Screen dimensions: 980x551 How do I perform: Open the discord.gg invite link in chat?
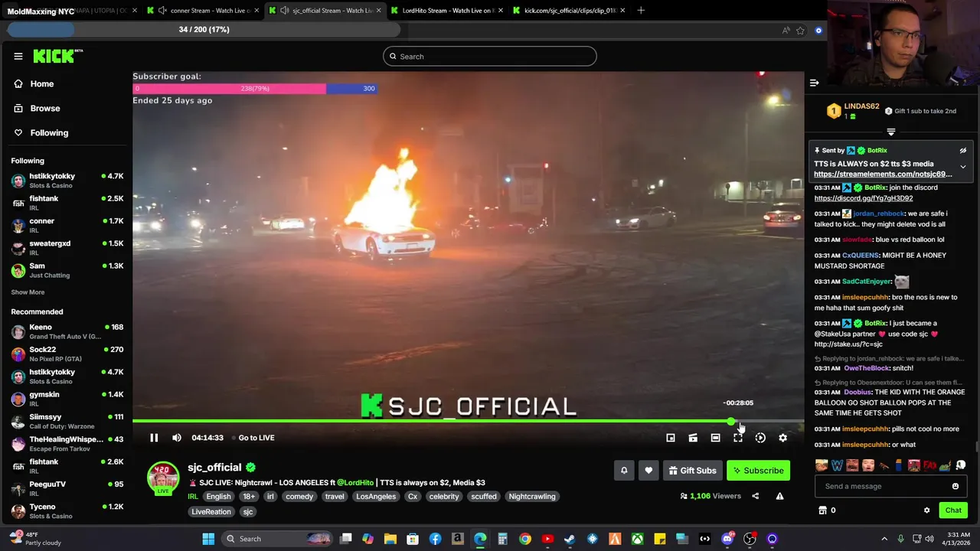[x=863, y=198]
